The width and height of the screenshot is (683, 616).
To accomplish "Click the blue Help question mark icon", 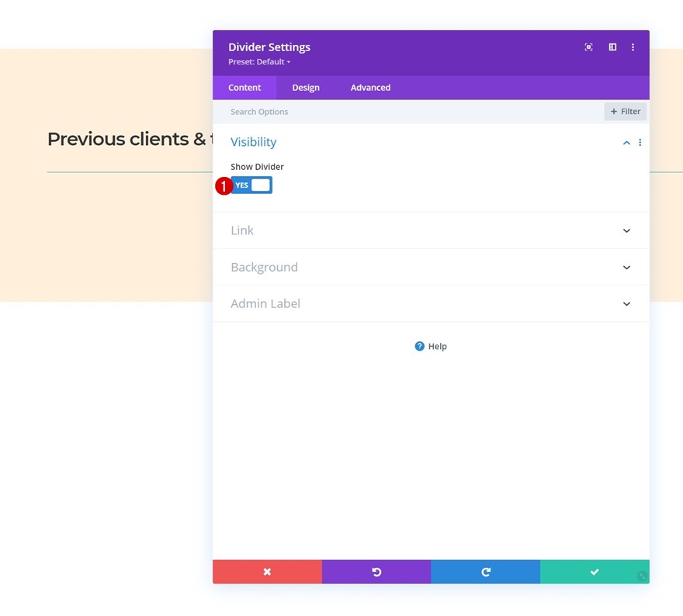I will [x=419, y=346].
